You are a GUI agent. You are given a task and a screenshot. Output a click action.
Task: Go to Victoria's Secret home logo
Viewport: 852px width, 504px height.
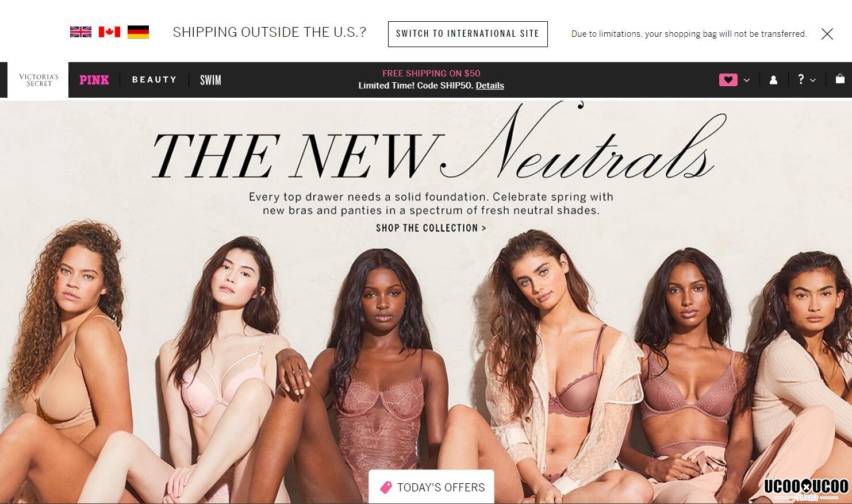39,80
